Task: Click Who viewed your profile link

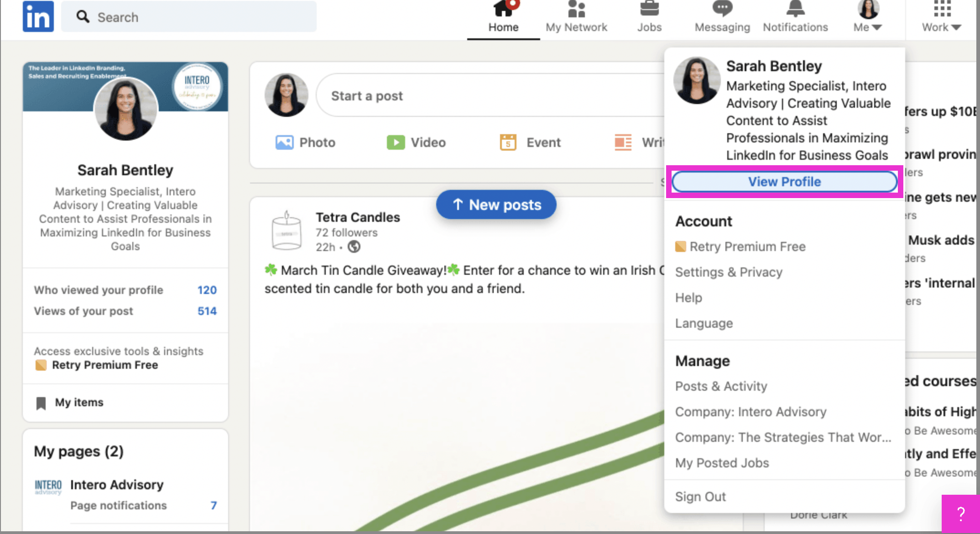Action: coord(99,290)
